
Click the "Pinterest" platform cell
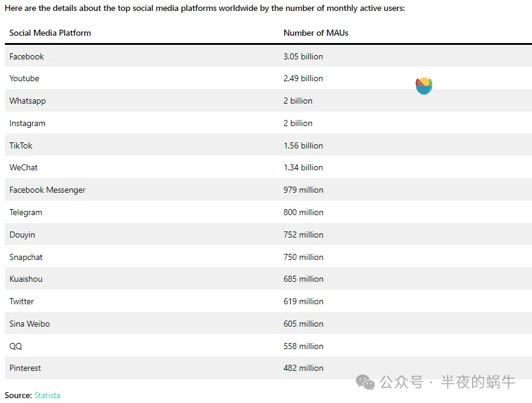pyautogui.click(x=25, y=368)
